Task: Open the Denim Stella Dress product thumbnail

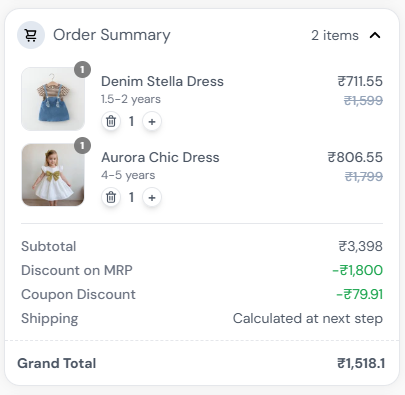Action: coord(53,99)
